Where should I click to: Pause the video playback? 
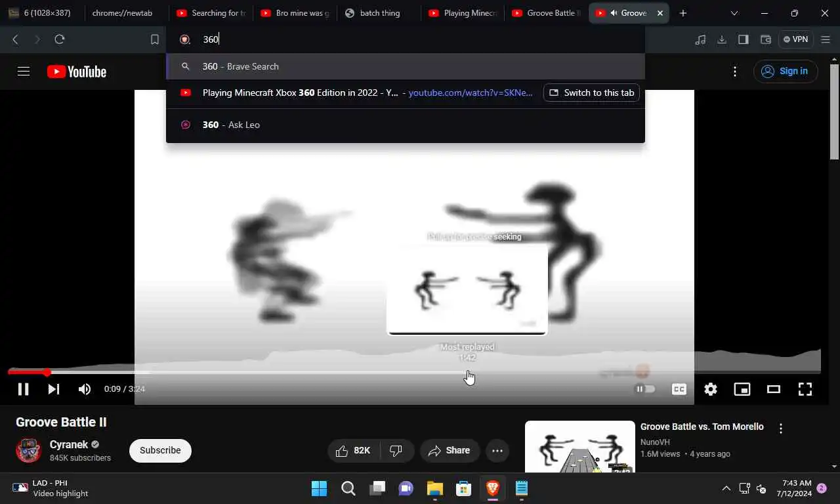pos(23,389)
